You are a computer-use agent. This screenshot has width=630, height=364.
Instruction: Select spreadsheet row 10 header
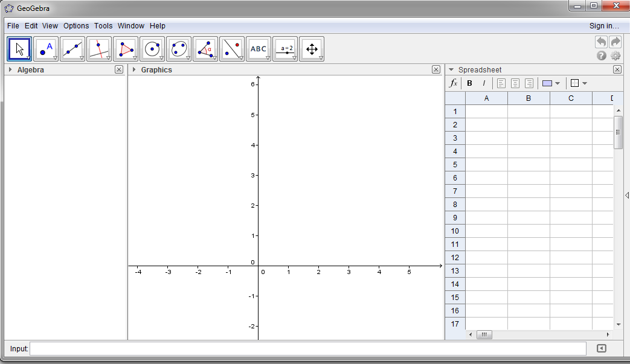point(455,231)
